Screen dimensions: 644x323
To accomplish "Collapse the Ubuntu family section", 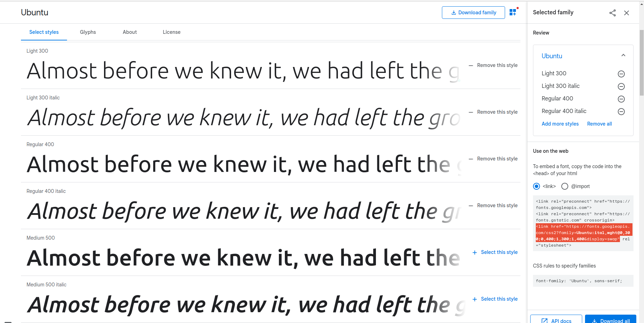I will [x=623, y=55].
